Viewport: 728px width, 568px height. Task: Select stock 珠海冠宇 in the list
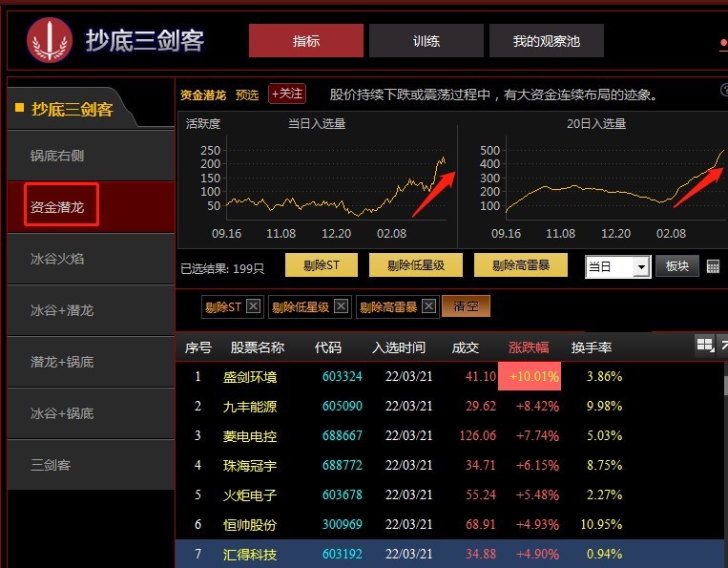click(x=250, y=465)
